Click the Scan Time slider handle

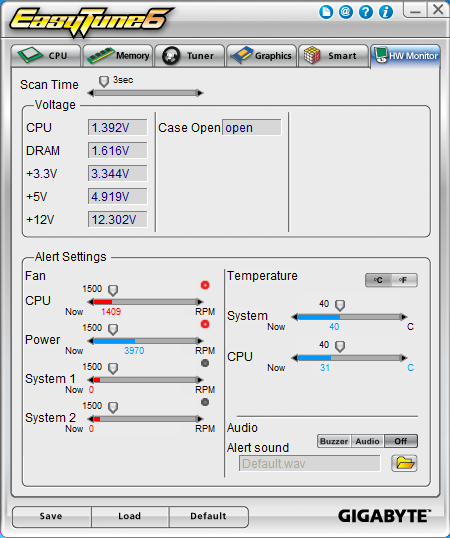(104, 81)
